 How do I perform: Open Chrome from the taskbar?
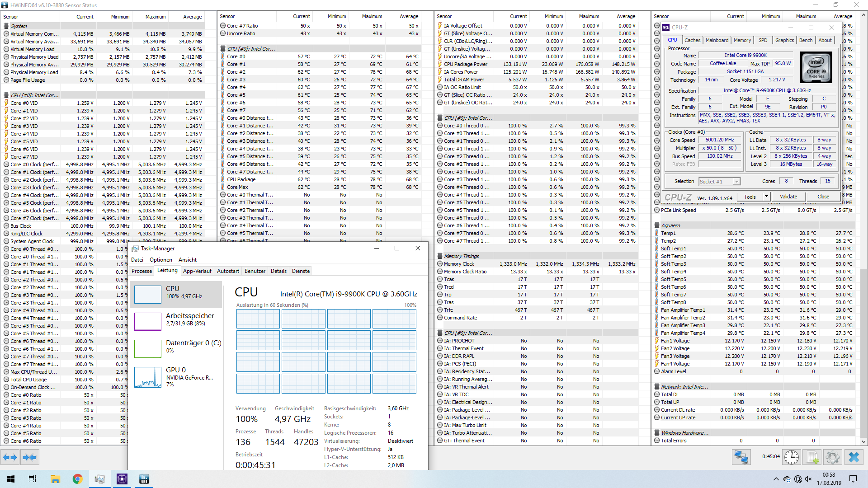(x=77, y=479)
